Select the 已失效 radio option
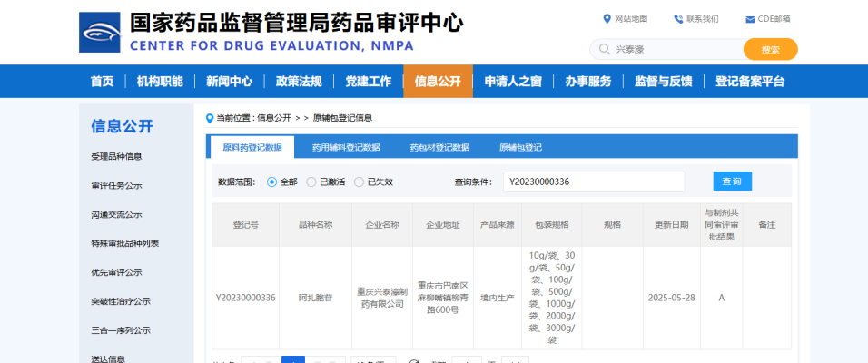The image size is (868, 363). coord(360,181)
